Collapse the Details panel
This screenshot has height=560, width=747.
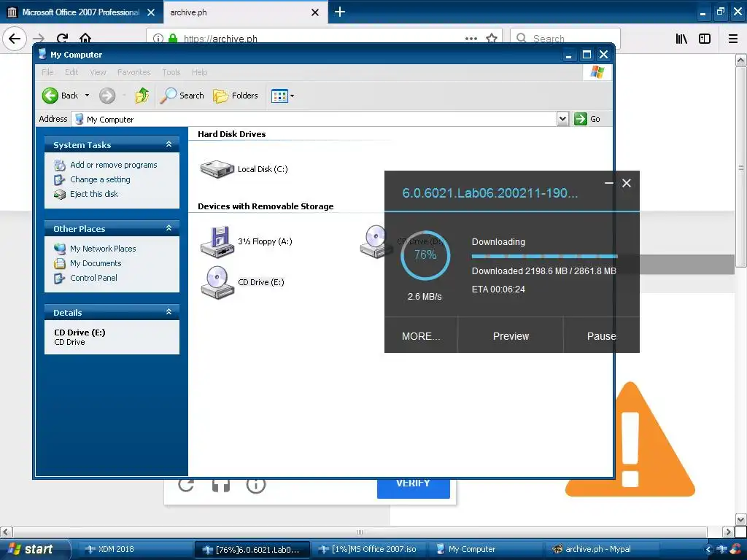tap(169, 312)
